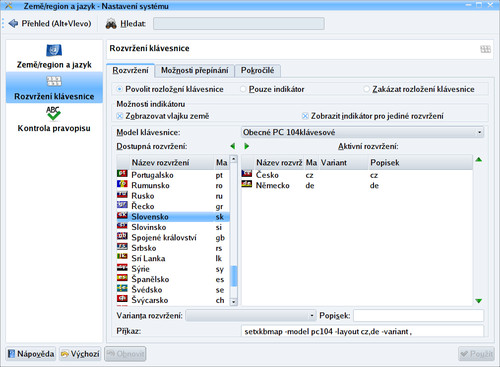This screenshot has width=500, height=367.
Task: Choose Zakázat rozložení klávesnice radio button
Action: click(366, 89)
